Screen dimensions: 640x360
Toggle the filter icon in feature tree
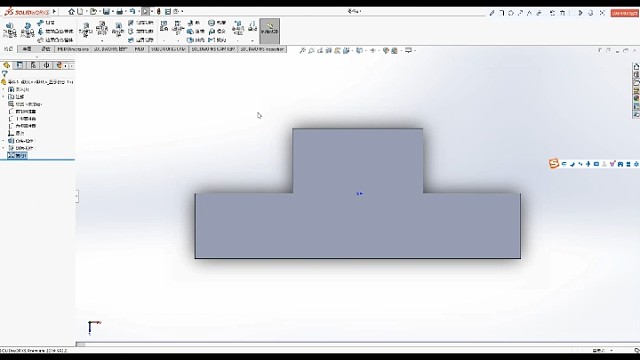tap(4, 74)
